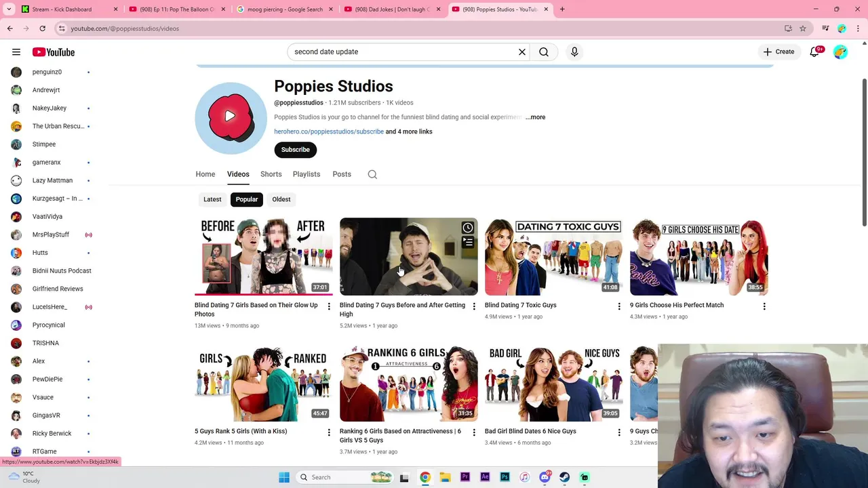Reload the page in Chrome
Screen dimensions: 868x488
[x=42, y=28]
